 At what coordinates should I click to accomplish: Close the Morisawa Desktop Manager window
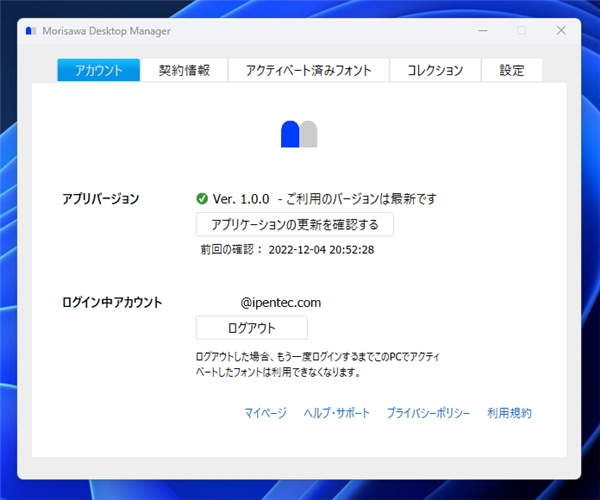(561, 31)
